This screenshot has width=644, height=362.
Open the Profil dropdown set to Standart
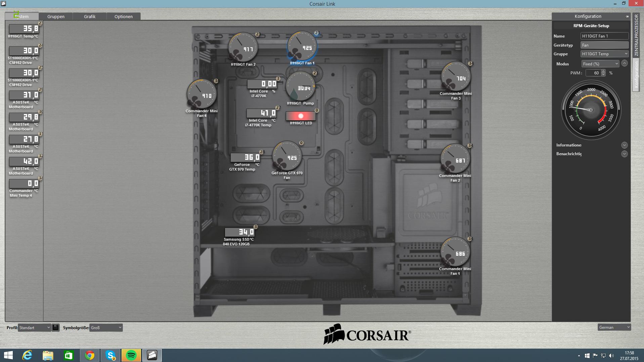[x=34, y=327]
